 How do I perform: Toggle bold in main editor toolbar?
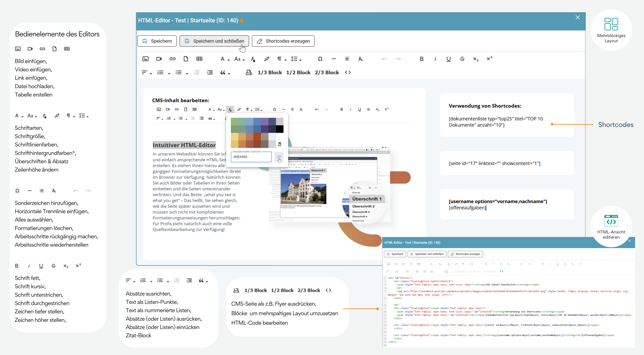tap(422, 59)
